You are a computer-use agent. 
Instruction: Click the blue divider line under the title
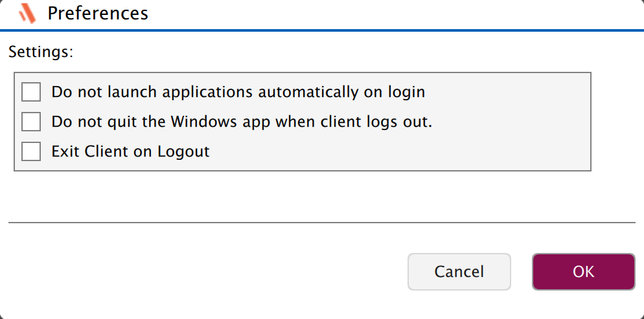tap(321, 30)
